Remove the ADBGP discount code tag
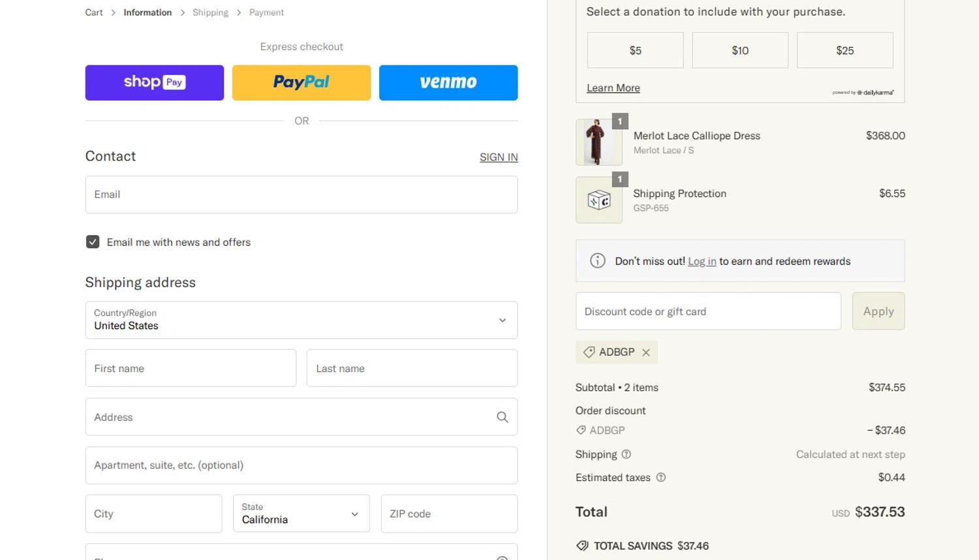Viewport: 979px width, 560px height. [x=646, y=352]
